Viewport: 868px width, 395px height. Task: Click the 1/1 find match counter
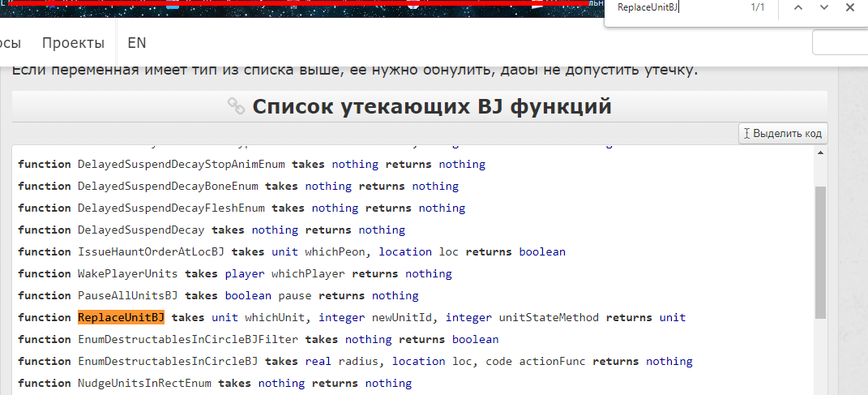coord(757,8)
